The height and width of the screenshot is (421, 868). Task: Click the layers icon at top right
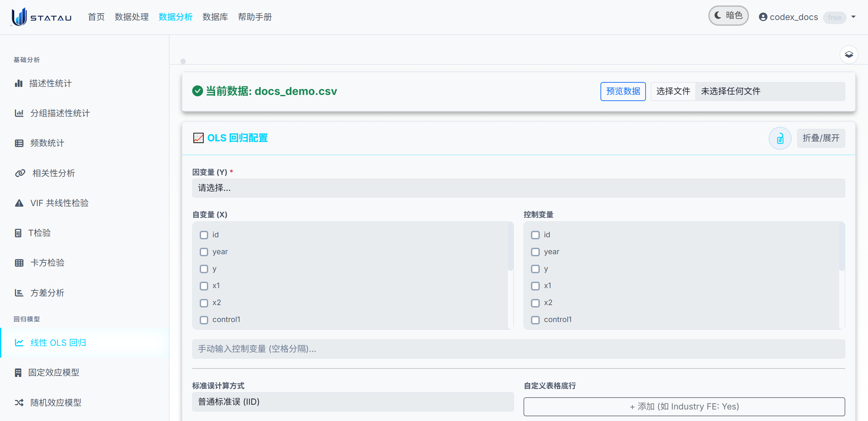point(849,55)
